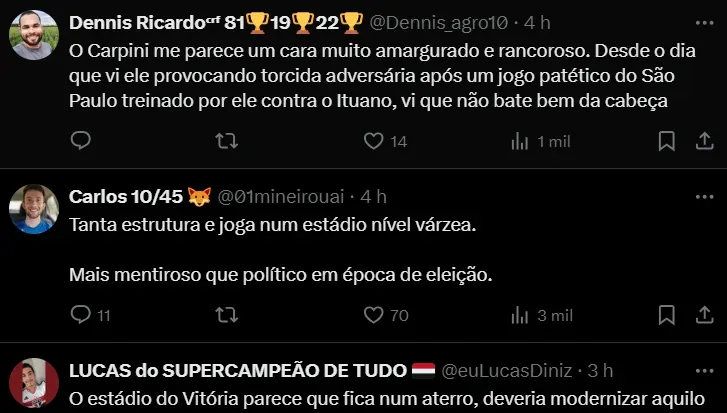Reply to Dennis Ricardo's tweet
The image size is (727, 413).
(81, 140)
